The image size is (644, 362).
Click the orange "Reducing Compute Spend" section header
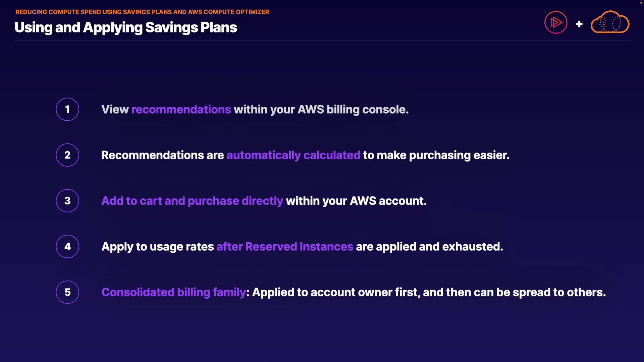pos(142,12)
